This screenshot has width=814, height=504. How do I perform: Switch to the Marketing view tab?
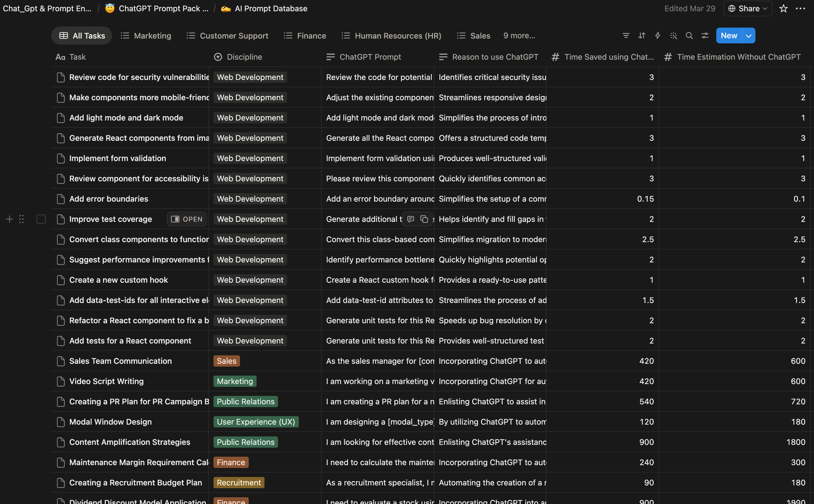coord(146,36)
